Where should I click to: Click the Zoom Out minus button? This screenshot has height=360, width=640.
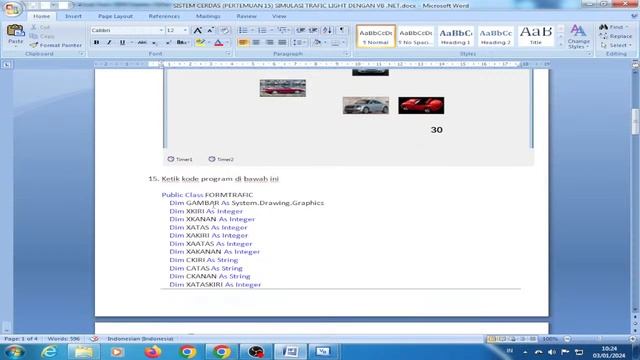[x=567, y=339]
